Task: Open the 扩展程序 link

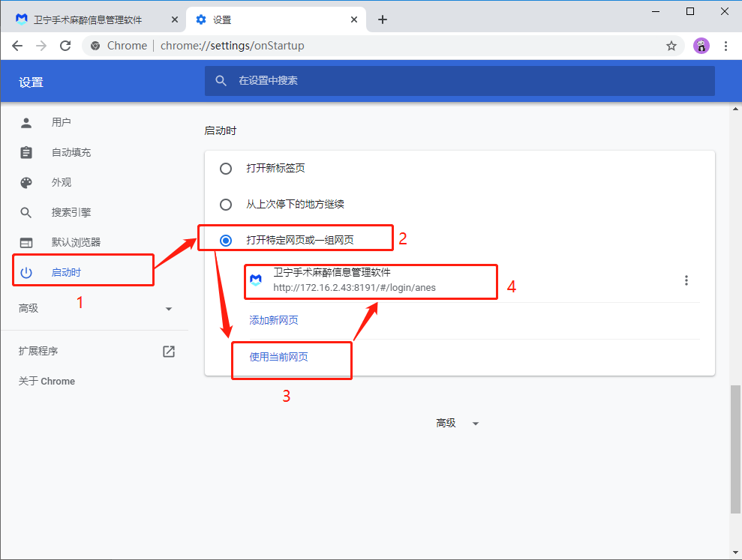Action: click(x=38, y=352)
